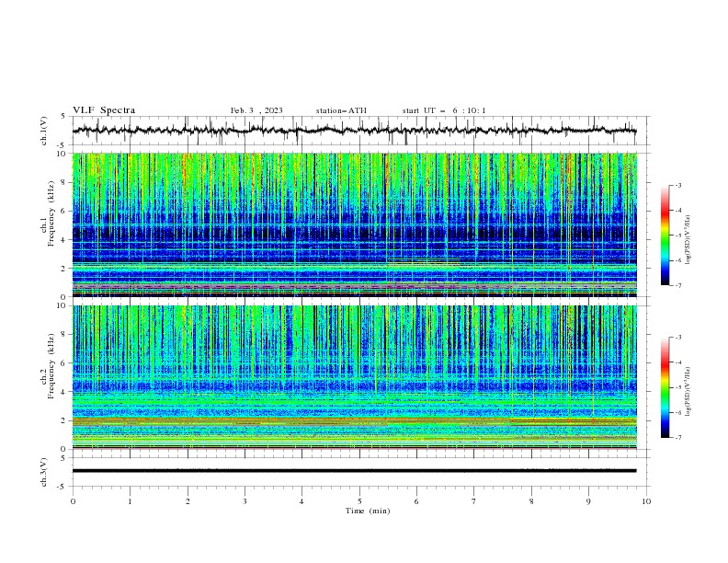The image size is (728, 563).
Task: Click the "-4" label on ch.2 color bar
Action: 677,362
